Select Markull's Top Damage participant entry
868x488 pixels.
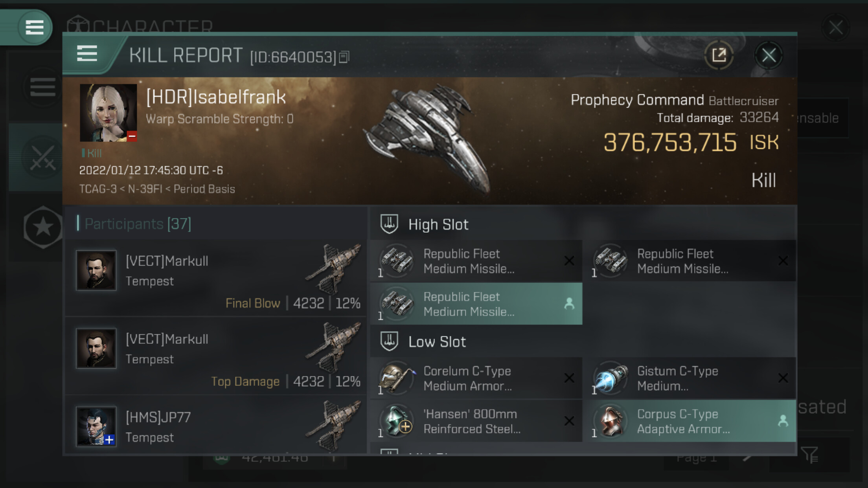click(x=216, y=356)
